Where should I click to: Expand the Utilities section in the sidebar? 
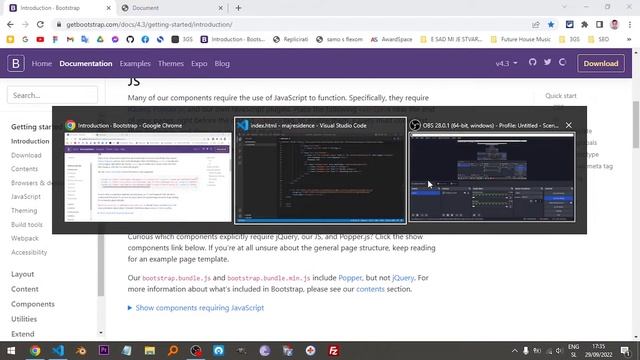[24, 319]
